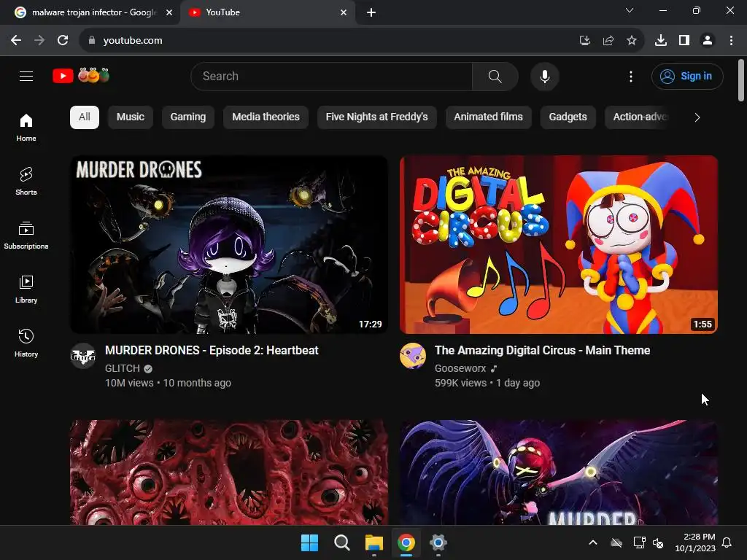The width and height of the screenshot is (747, 560).
Task: Click the Sign in button
Action: click(687, 76)
